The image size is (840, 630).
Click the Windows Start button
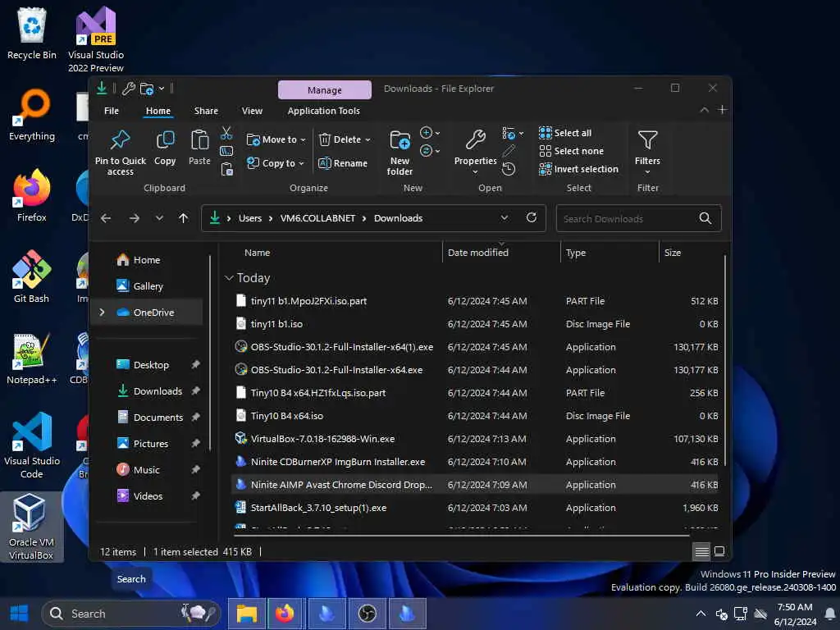20,613
